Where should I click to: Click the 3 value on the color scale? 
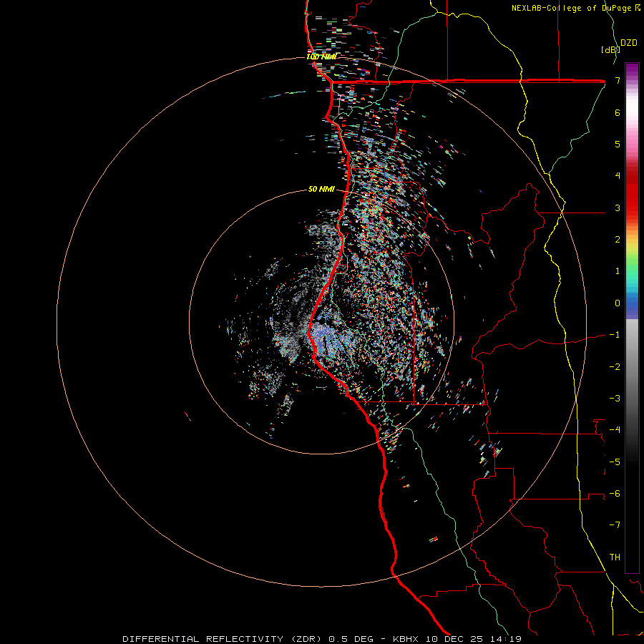618,208
